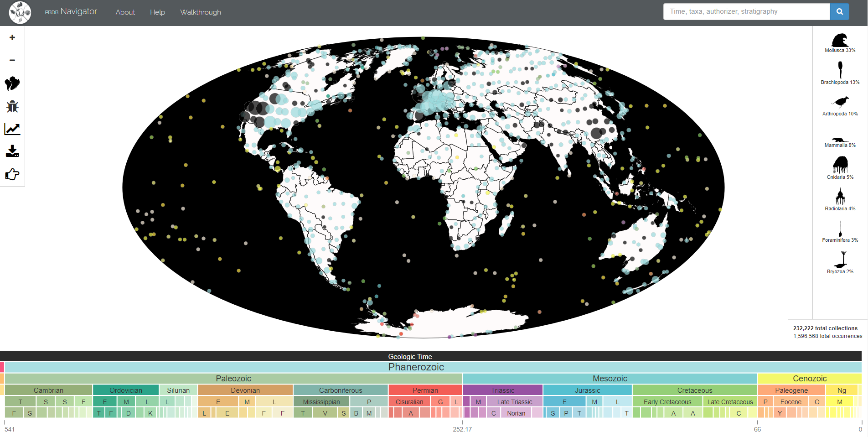This screenshot has width=868, height=437.
Task: Choose the Permian period swatch
Action: [425, 390]
